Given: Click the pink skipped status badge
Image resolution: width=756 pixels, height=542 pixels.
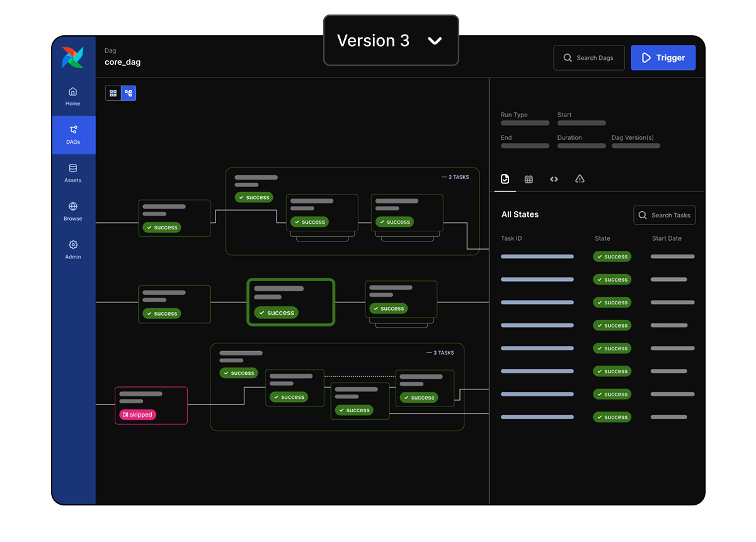Looking at the screenshot, I should [x=137, y=415].
